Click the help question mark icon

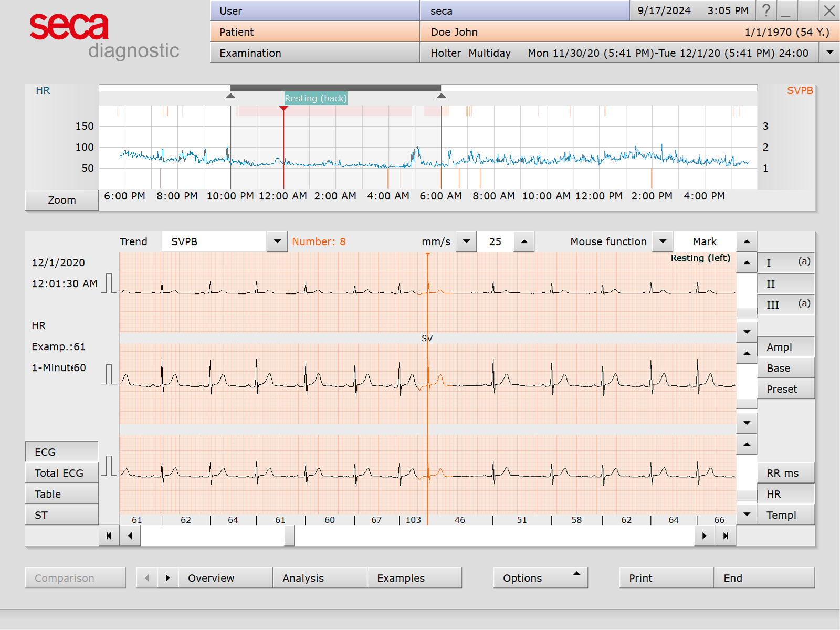point(766,10)
